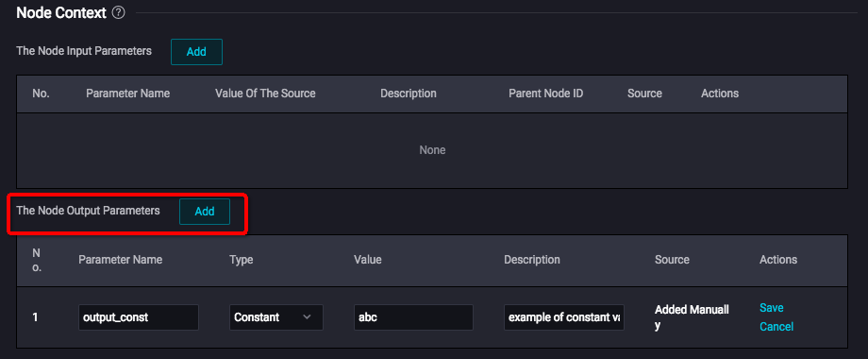Select the Value Of The Source column header
Image resolution: width=868 pixels, height=359 pixels.
coord(265,94)
